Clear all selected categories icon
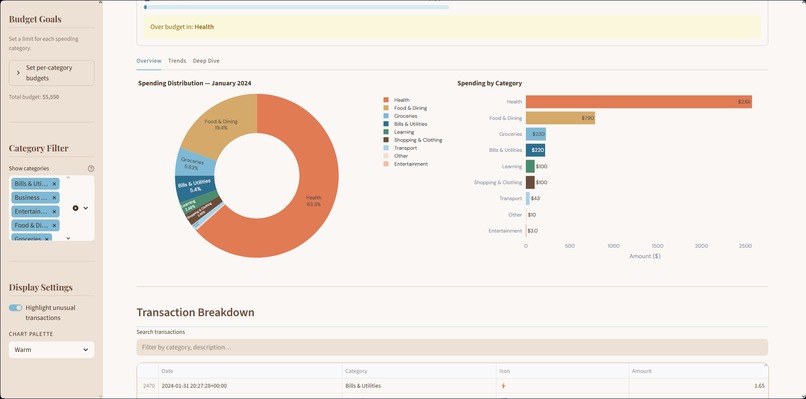Viewport: 806px width, 399px height. (x=76, y=208)
